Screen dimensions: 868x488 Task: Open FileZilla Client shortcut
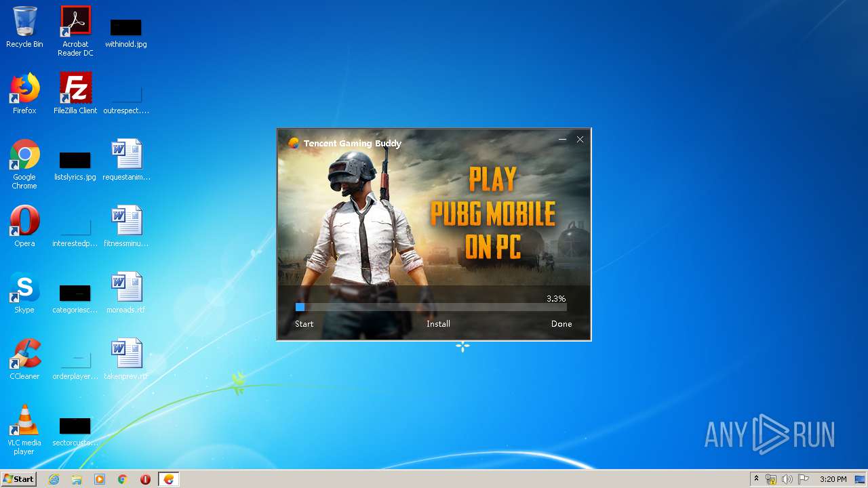click(75, 94)
